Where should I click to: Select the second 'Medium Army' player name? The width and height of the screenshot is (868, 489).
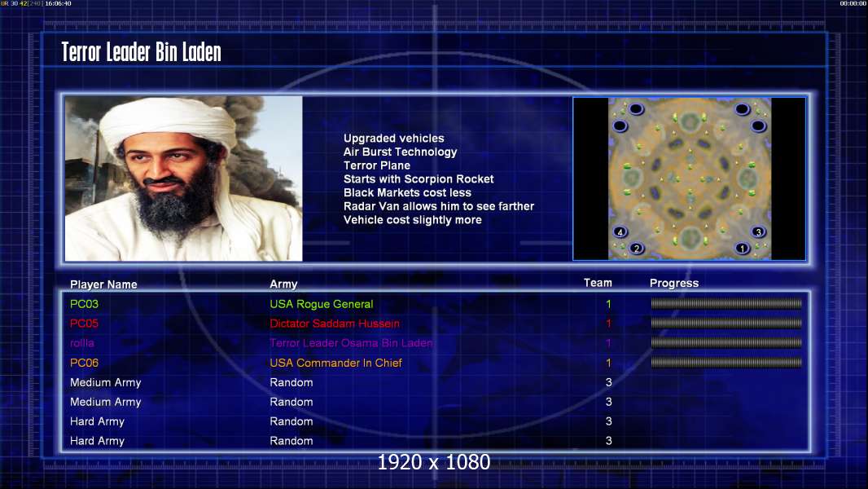click(x=106, y=402)
